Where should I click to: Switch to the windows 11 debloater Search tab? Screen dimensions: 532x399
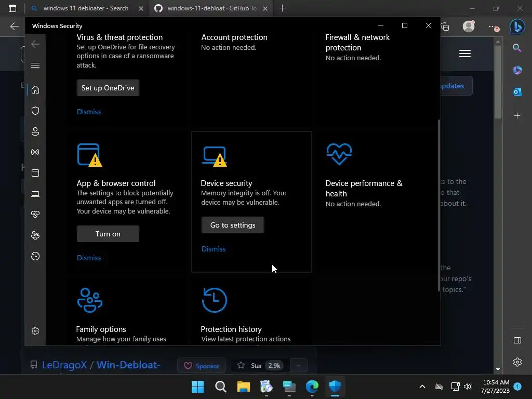coord(86,8)
